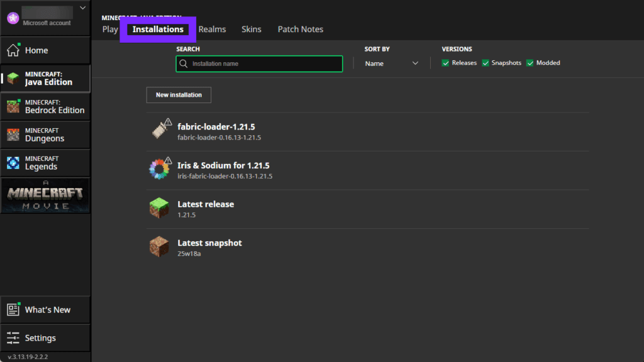This screenshot has height=362, width=644.
Task: Open the Minecraft Movie banner
Action: tap(45, 195)
